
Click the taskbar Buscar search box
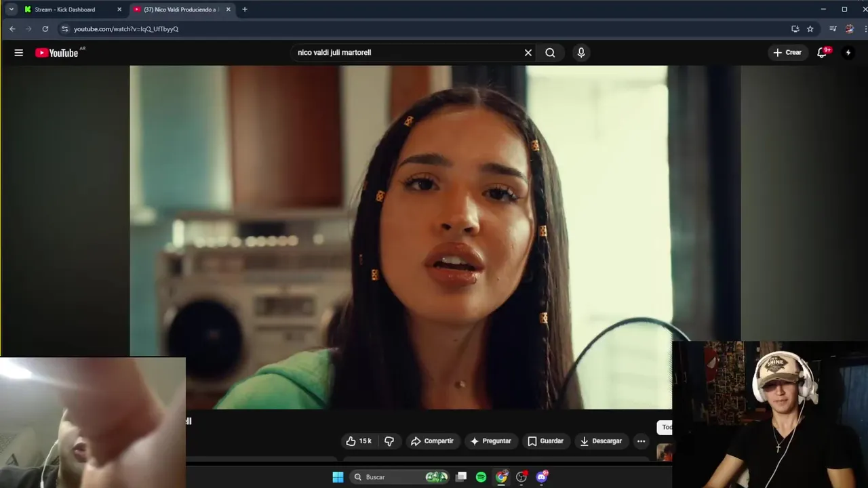[x=400, y=477]
